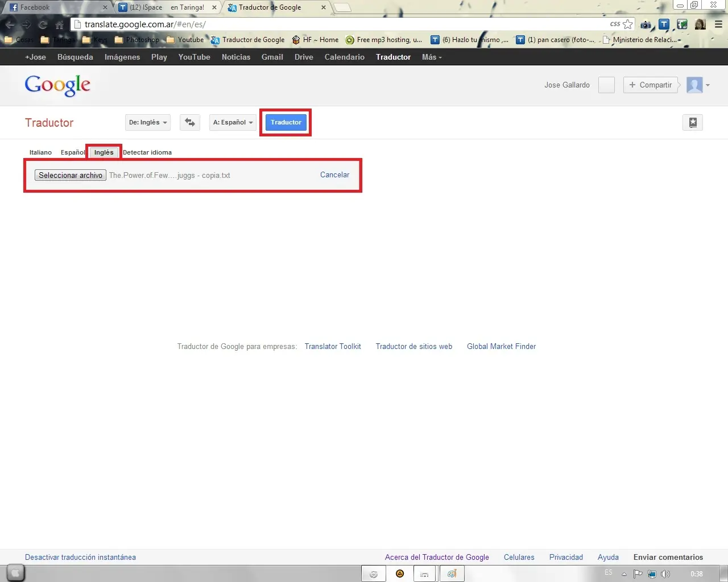
Task: Open the Youtube bookmarks folder
Action: [x=185, y=40]
